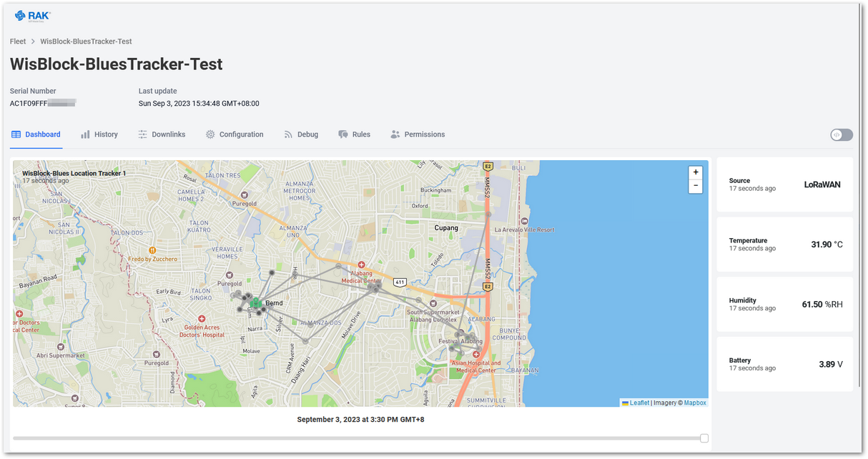Click the green tracker marker near Bernd

(x=255, y=303)
